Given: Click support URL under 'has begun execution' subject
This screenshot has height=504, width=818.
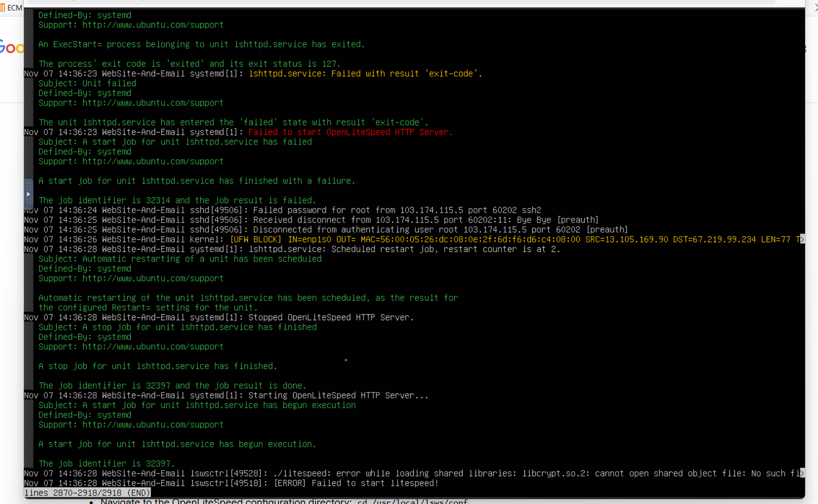Looking at the screenshot, I should point(153,425).
